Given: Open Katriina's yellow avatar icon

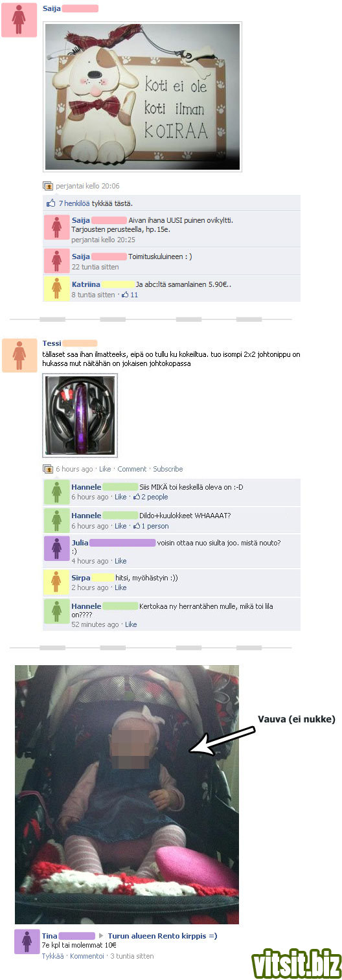Looking at the screenshot, I should 56,288.
